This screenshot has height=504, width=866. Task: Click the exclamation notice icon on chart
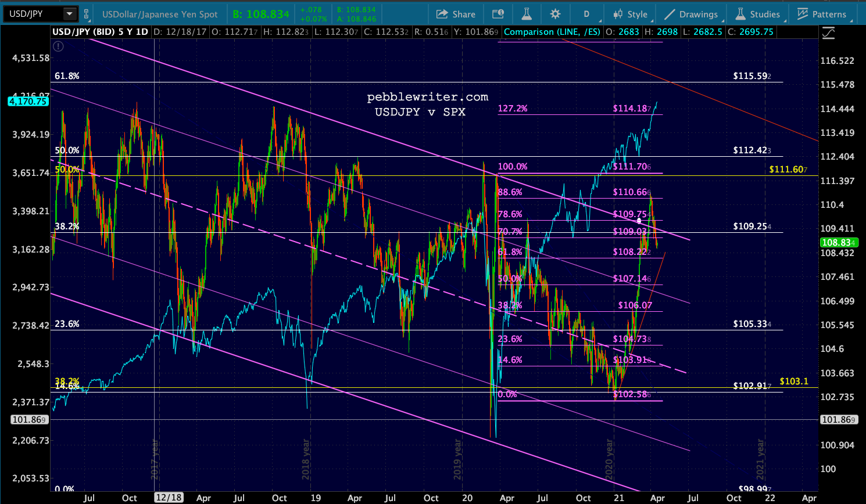tap(58, 46)
